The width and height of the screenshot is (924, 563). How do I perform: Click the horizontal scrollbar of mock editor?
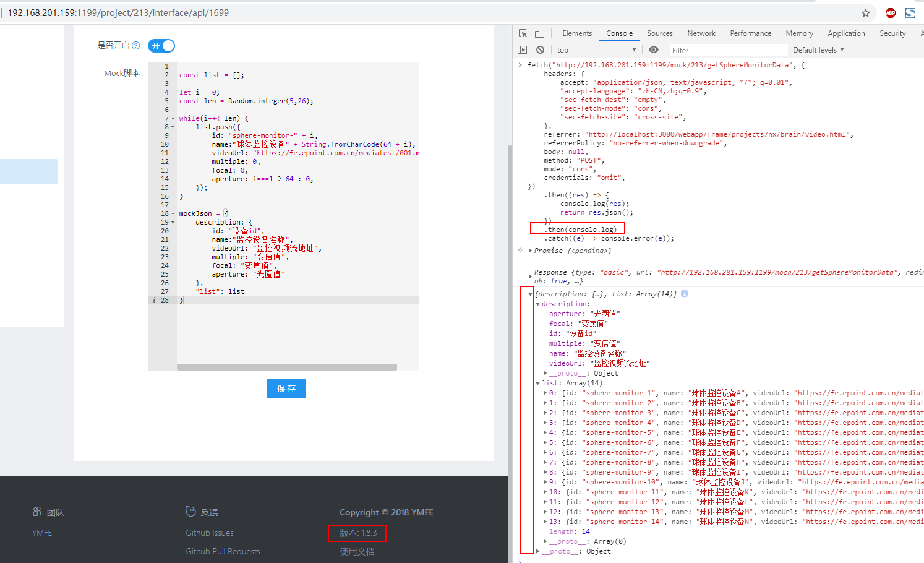pos(287,367)
